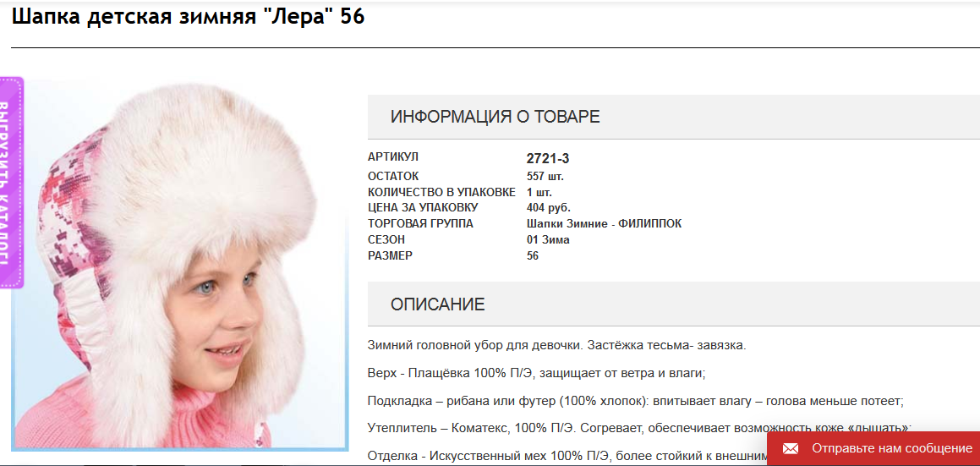Click the "Количество в упаковке" label

pos(442,191)
